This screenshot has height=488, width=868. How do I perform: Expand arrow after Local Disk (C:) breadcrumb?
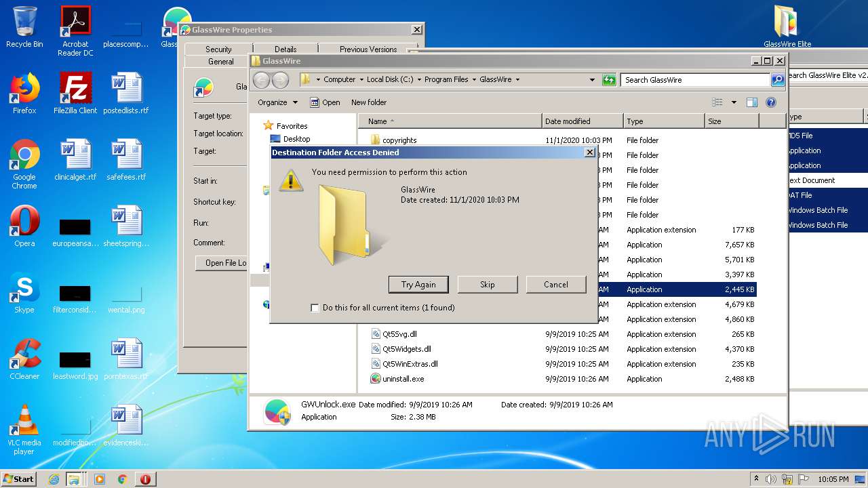pyautogui.click(x=419, y=80)
